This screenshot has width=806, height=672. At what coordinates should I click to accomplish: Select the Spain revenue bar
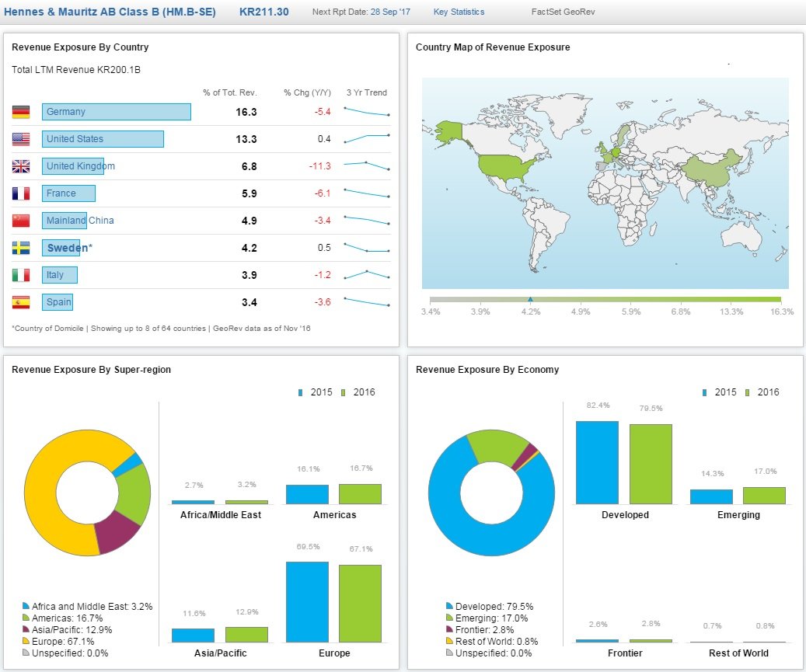pyautogui.click(x=58, y=302)
